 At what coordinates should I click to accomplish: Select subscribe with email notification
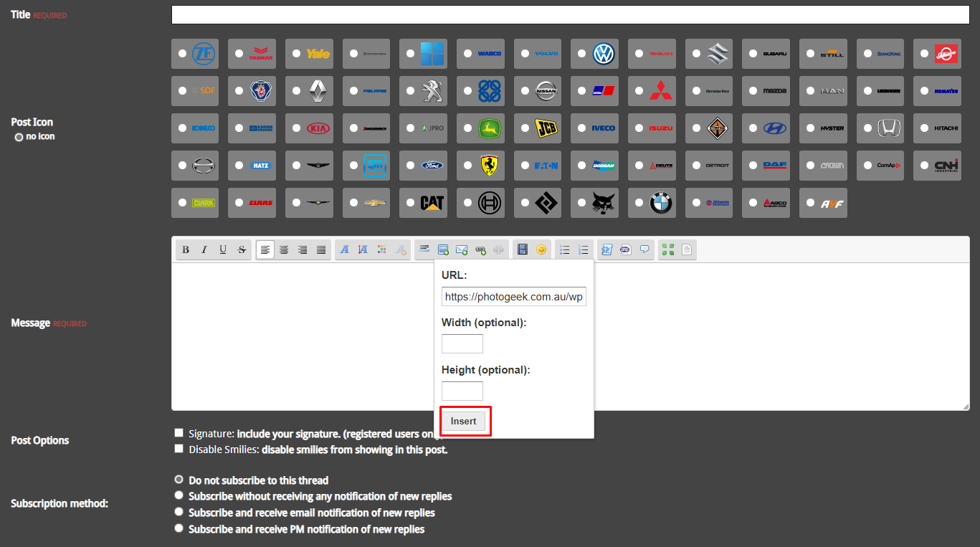[x=179, y=512]
